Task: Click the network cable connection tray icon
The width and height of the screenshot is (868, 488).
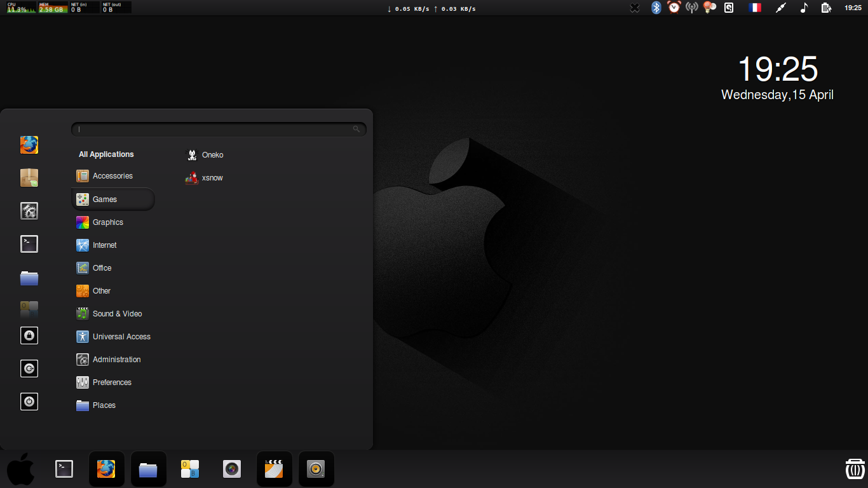Action: 782,8
